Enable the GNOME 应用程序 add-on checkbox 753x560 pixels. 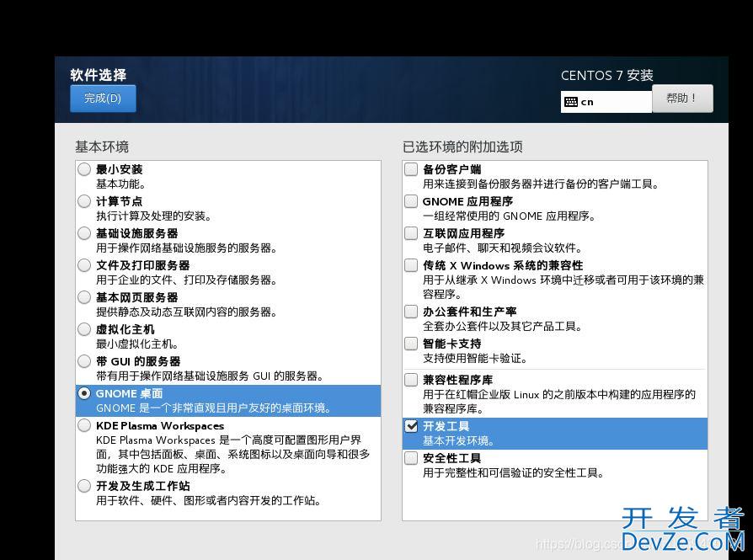[x=411, y=201]
